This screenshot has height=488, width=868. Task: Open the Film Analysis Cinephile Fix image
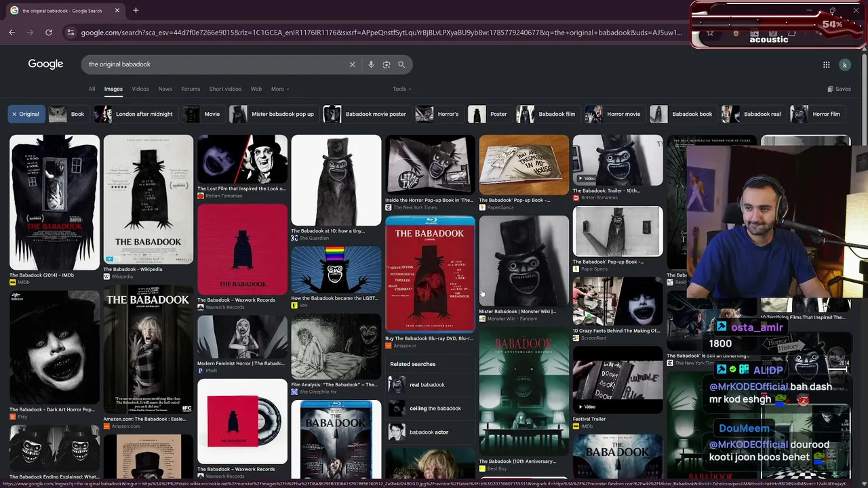336,346
